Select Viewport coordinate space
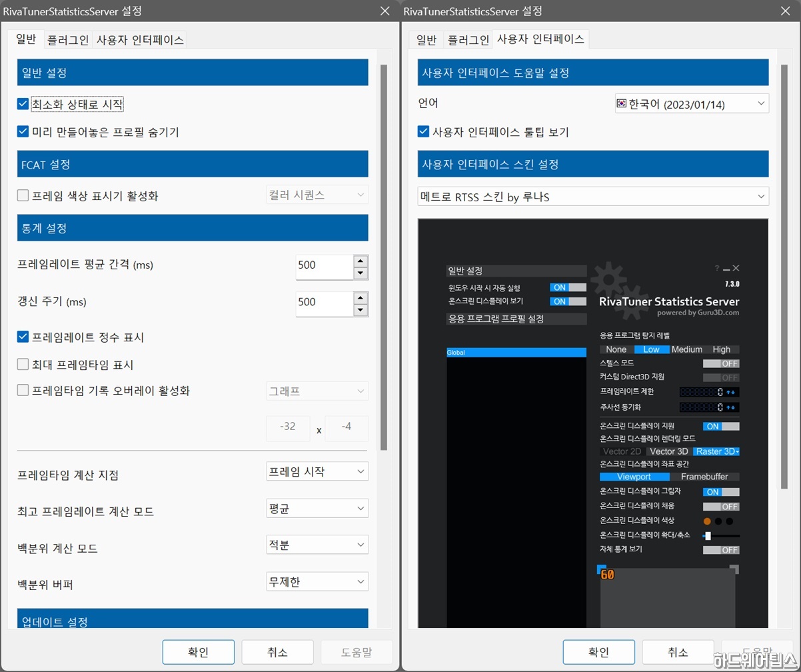The height and width of the screenshot is (672, 801). point(634,477)
